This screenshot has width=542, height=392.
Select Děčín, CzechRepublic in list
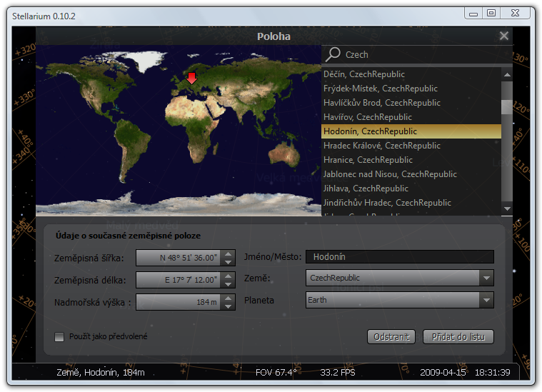pyautogui.click(x=411, y=74)
